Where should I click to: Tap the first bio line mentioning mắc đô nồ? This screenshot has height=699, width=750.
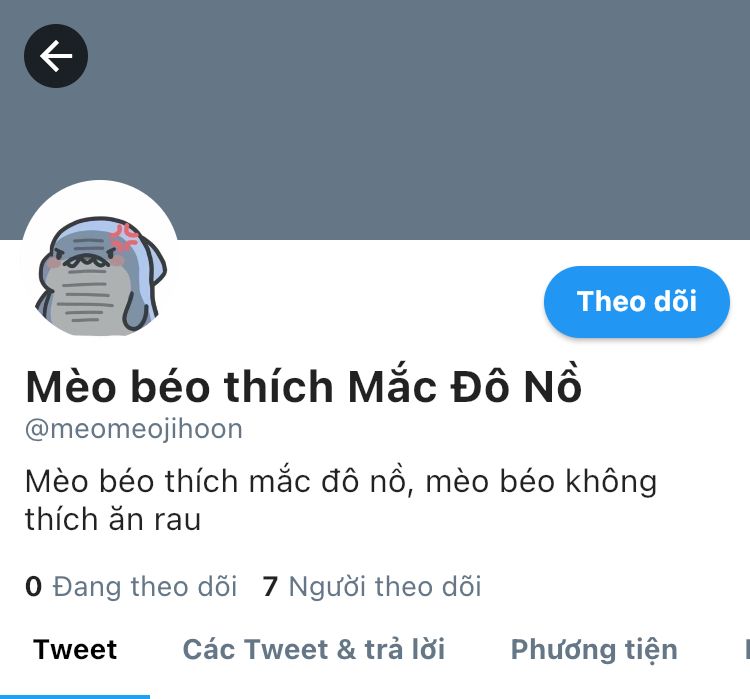tap(341, 481)
